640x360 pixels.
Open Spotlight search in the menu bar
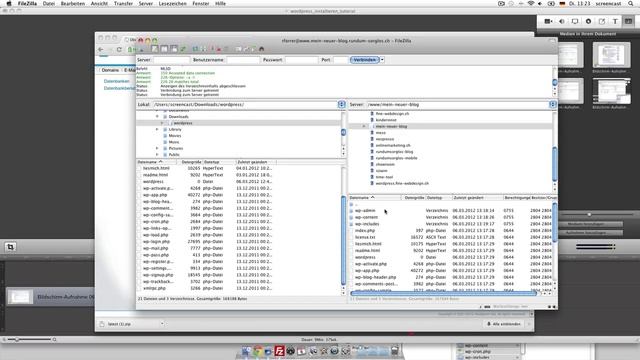631,3
